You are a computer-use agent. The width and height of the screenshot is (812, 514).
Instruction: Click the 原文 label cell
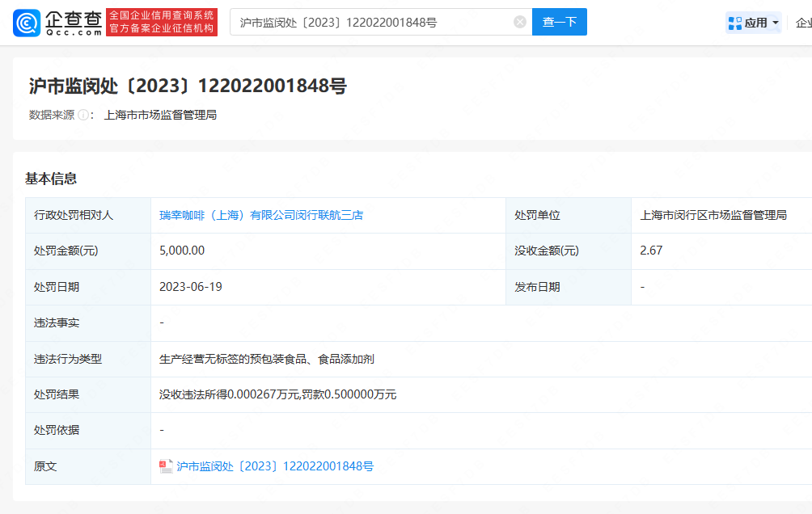pyautogui.click(x=88, y=467)
